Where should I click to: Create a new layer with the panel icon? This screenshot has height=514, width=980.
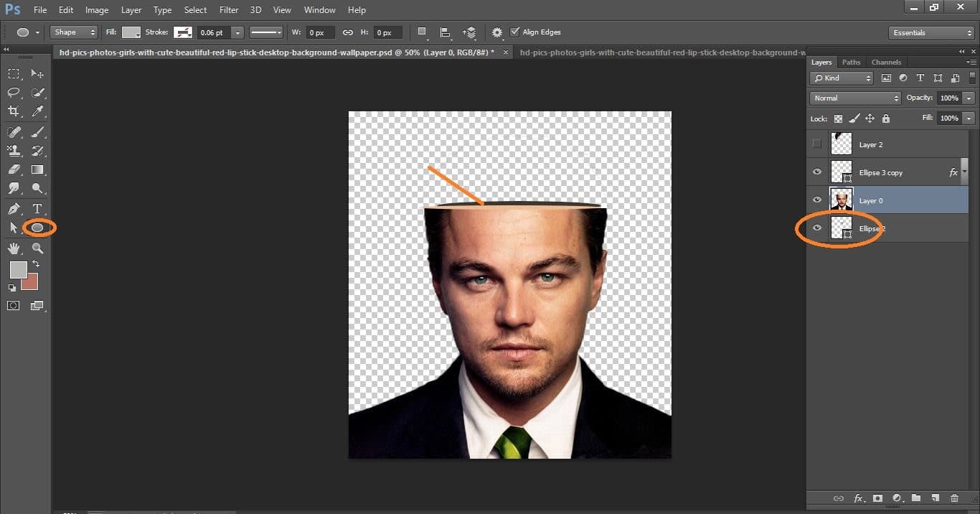(935, 498)
